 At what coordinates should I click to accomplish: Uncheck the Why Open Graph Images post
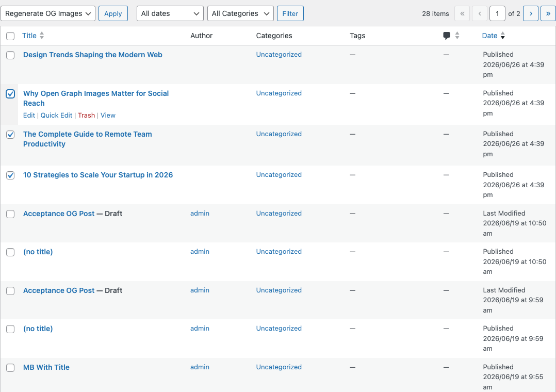click(10, 94)
